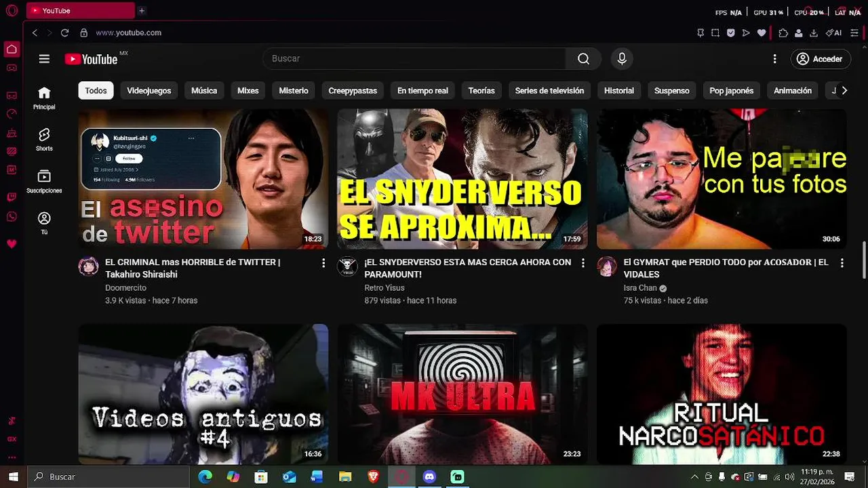Open the extensions puzzle icon in toolbar
The height and width of the screenshot is (488, 868).
pos(783,33)
